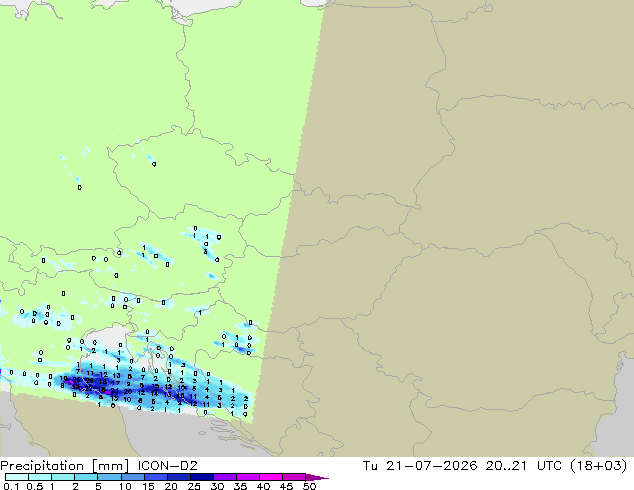Screen dimensions: 634x490
Task: Pick the 15–20 mm blue legend swatch
Action: tap(156, 477)
